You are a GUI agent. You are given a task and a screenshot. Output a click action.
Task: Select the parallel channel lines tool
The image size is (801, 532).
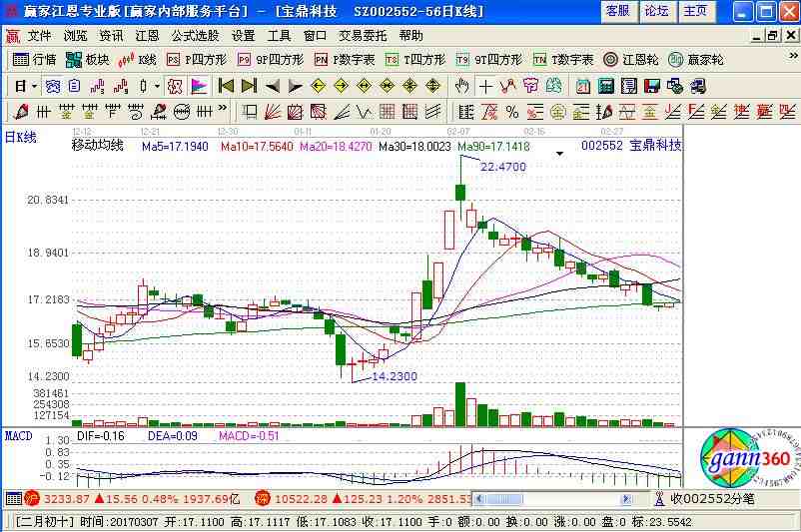point(432,112)
